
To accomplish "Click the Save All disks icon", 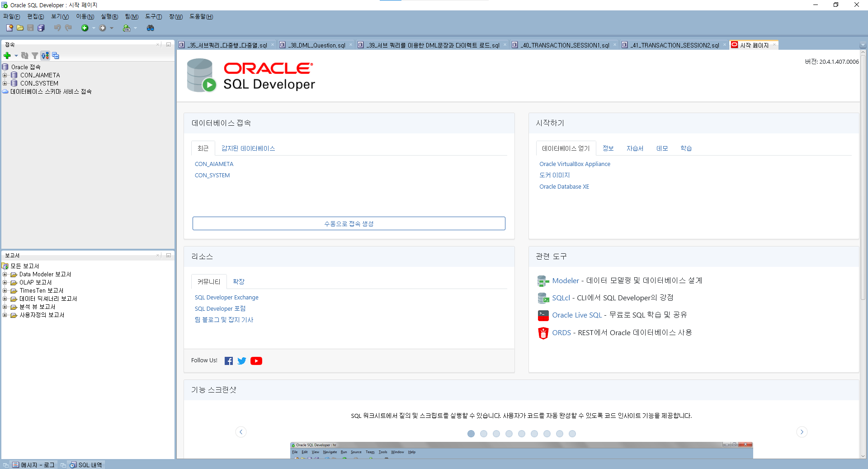I will pyautogui.click(x=41, y=28).
